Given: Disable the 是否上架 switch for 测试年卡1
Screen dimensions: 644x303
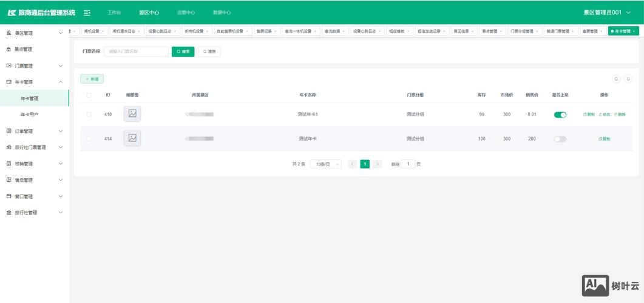Looking at the screenshot, I should point(560,115).
